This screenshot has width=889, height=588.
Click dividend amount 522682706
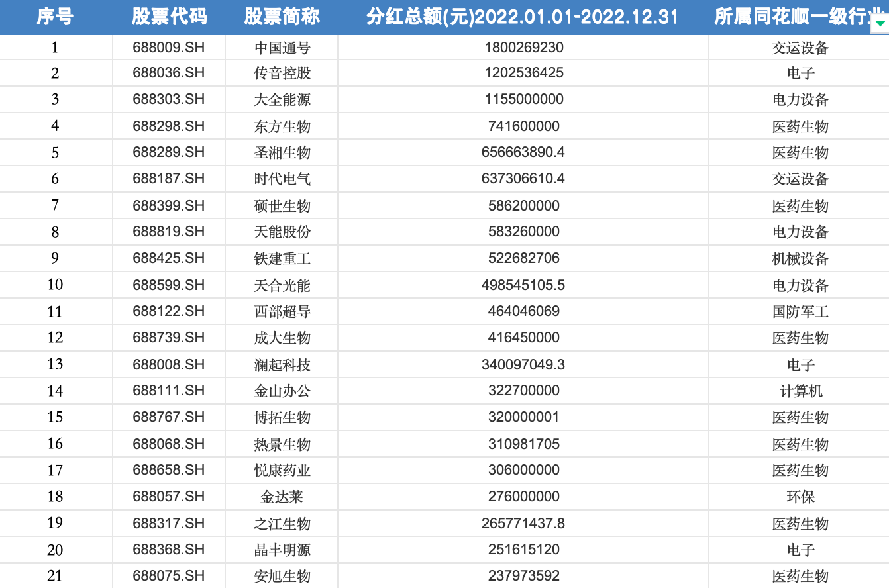point(524,258)
